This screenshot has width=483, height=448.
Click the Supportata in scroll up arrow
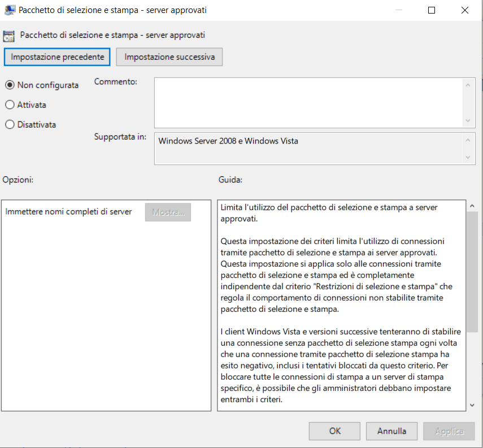(x=468, y=141)
